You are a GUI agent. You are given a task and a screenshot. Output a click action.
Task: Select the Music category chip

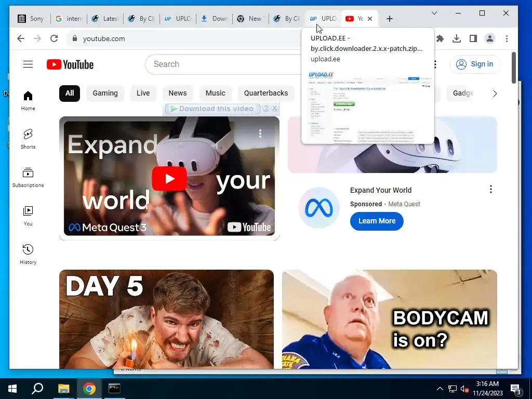[x=216, y=94]
